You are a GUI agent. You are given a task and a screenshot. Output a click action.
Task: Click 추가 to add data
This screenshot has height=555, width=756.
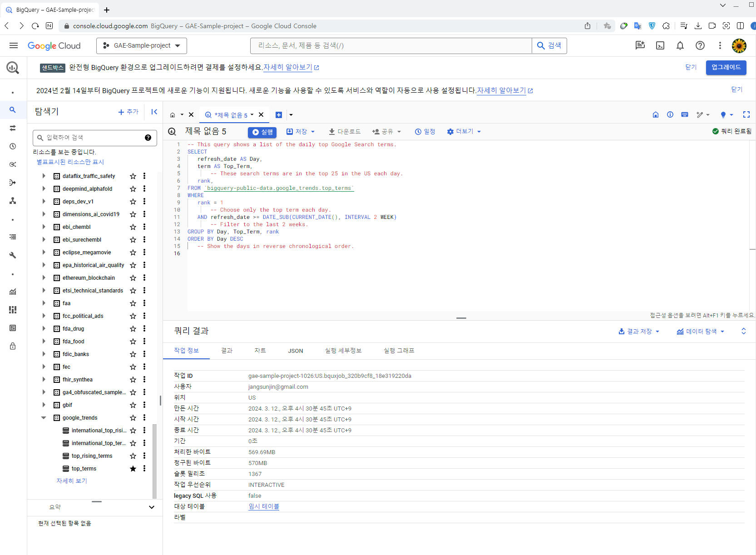point(128,112)
